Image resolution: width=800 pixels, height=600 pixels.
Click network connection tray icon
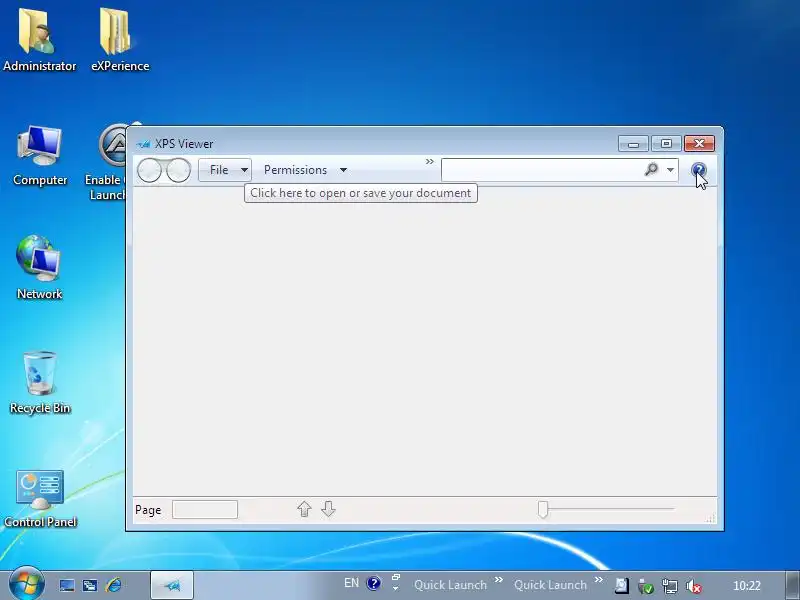[x=669, y=586]
